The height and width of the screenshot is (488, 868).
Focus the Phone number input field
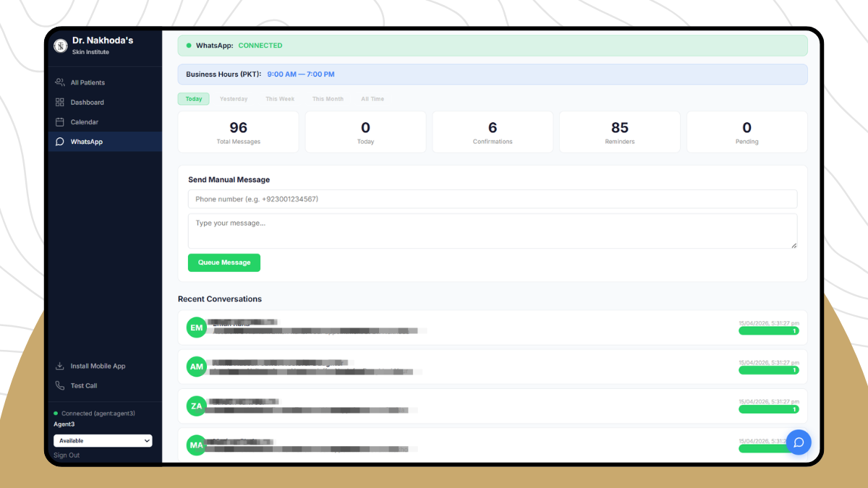coord(493,199)
